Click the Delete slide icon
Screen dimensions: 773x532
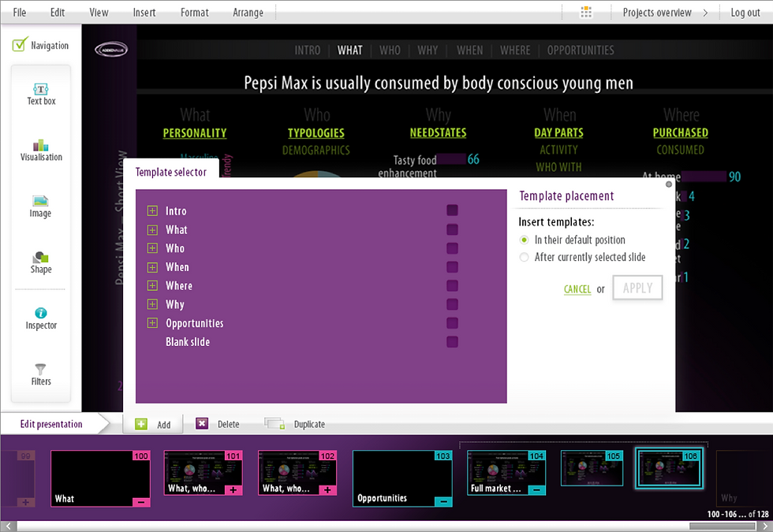tap(202, 424)
